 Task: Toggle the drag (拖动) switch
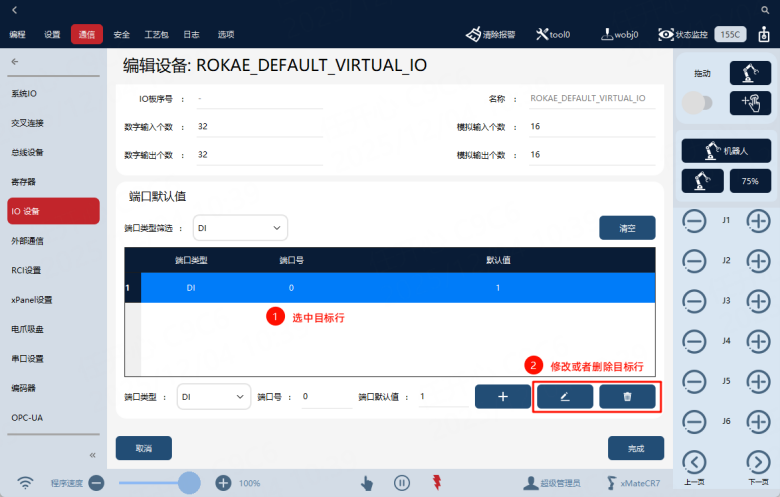pos(697,103)
